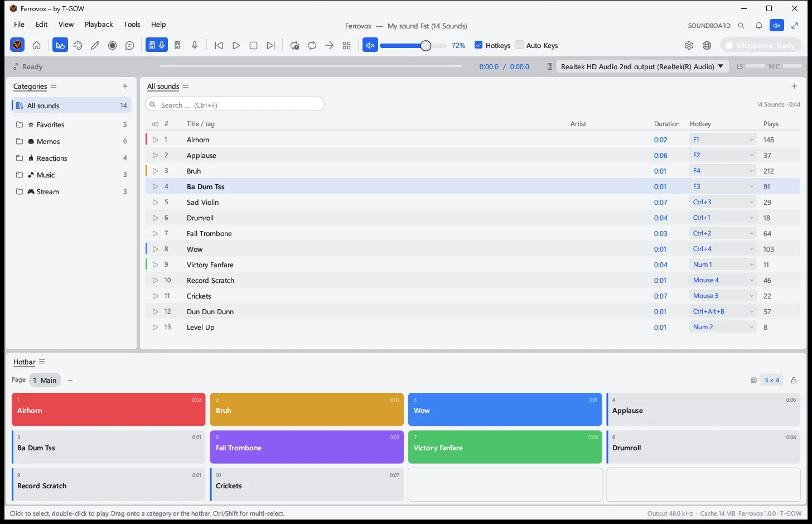This screenshot has height=524, width=812.
Task: Select the Main hotbar page tab
Action: point(45,380)
